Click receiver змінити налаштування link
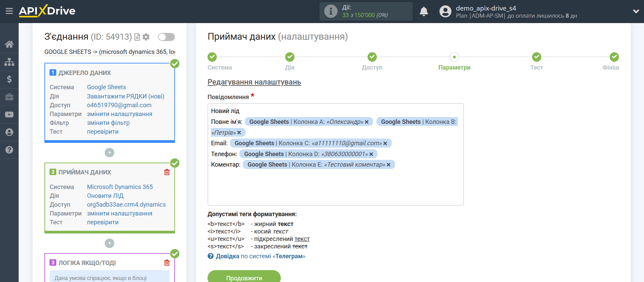The height and width of the screenshot is (282, 644). [120, 213]
